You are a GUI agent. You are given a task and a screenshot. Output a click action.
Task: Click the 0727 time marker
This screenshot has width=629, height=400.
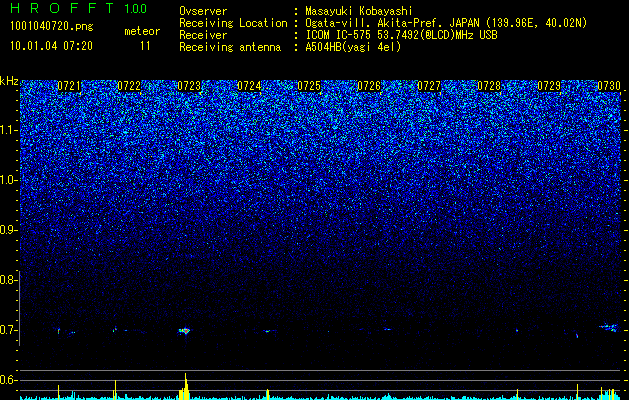point(429,86)
